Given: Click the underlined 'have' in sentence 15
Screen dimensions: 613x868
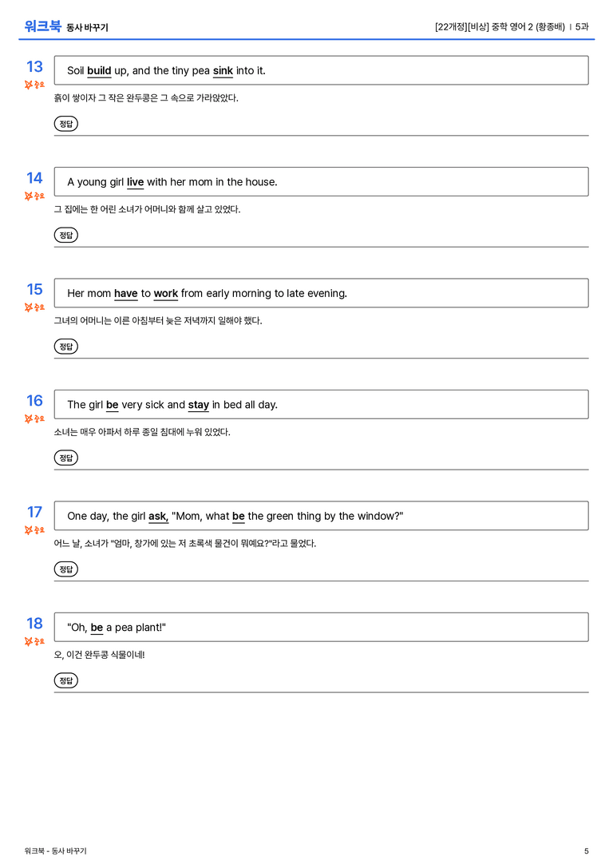Looking at the screenshot, I should point(125,293).
